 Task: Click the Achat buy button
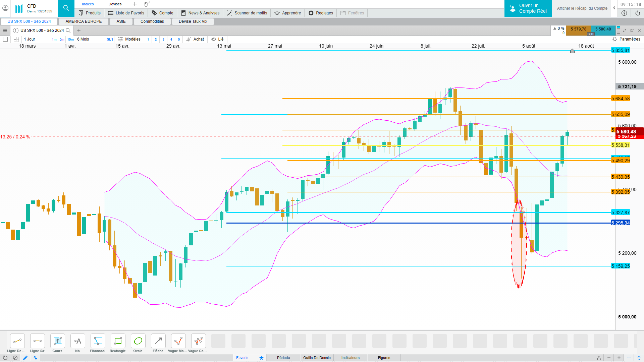tap(196, 39)
